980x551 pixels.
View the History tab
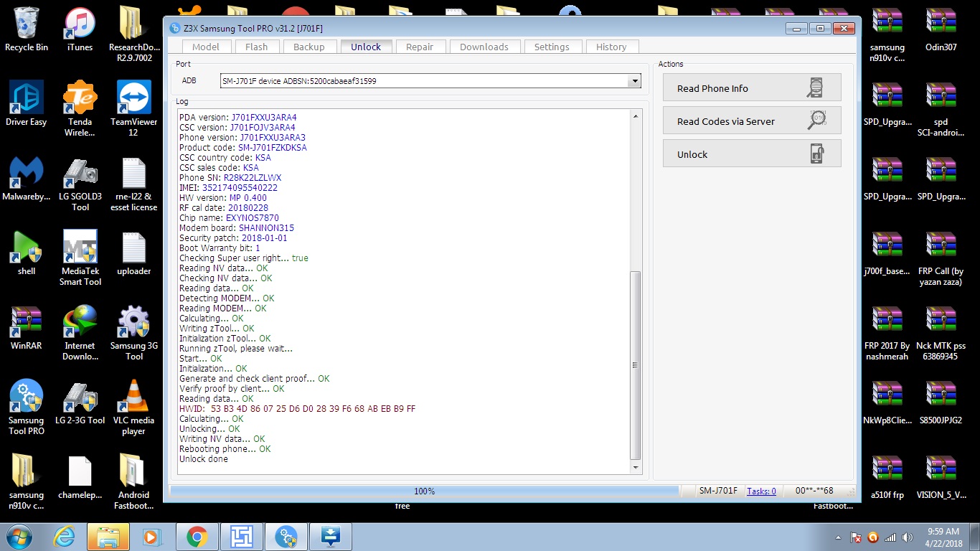tap(611, 47)
